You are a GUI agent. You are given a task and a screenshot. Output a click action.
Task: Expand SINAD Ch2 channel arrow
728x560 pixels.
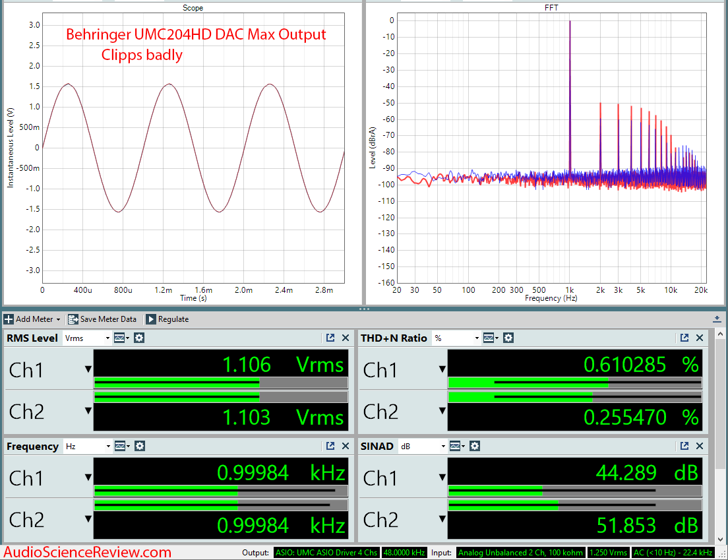(442, 519)
